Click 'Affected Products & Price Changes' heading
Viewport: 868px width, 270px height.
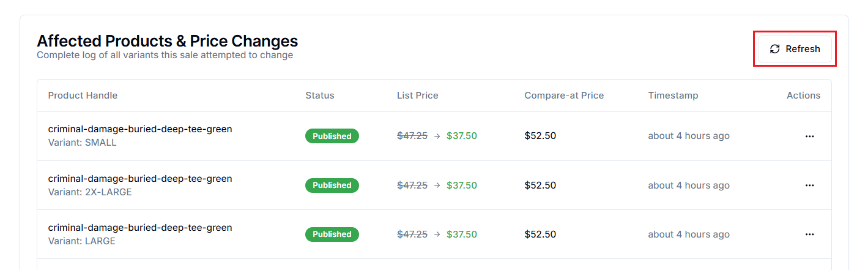[x=168, y=41]
